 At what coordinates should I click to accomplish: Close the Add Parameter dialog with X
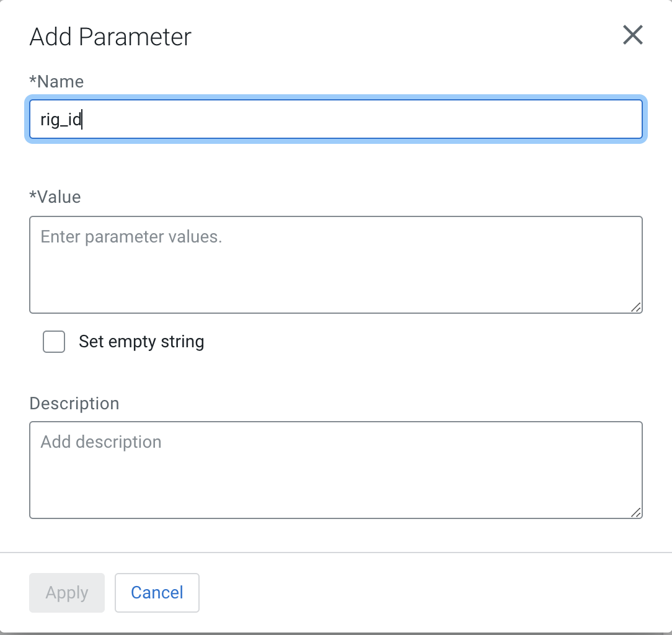click(x=632, y=35)
